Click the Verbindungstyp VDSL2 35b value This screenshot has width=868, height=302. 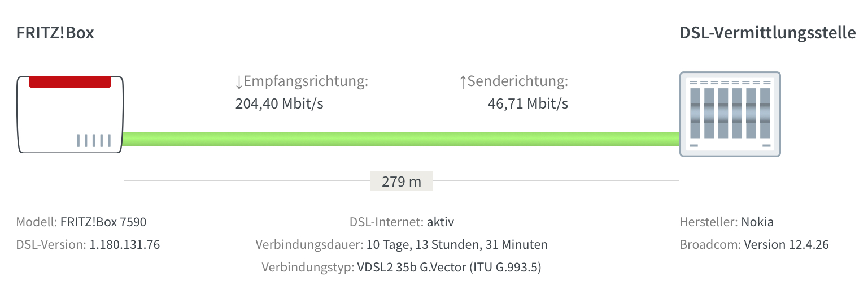click(x=450, y=268)
